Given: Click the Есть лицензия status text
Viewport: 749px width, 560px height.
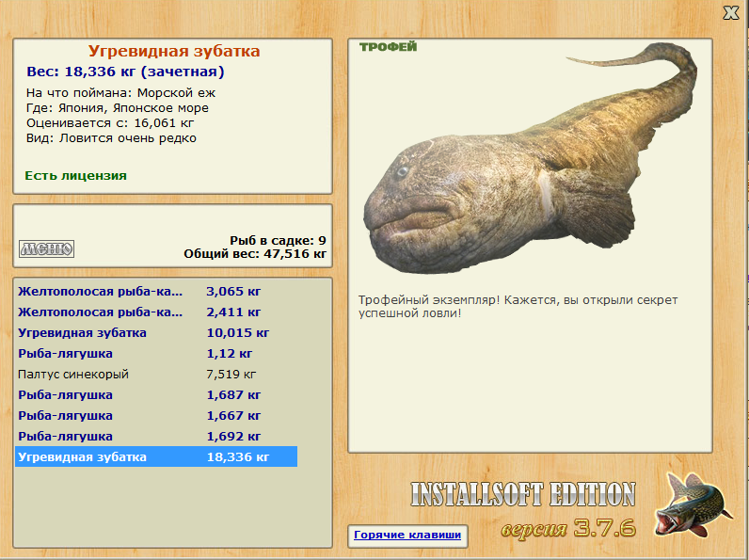Looking at the screenshot, I should [x=75, y=175].
